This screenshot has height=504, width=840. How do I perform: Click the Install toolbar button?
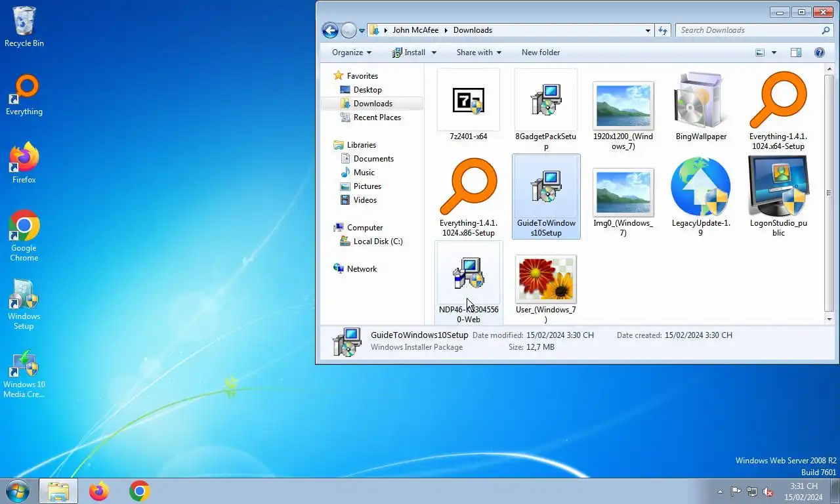tap(409, 52)
